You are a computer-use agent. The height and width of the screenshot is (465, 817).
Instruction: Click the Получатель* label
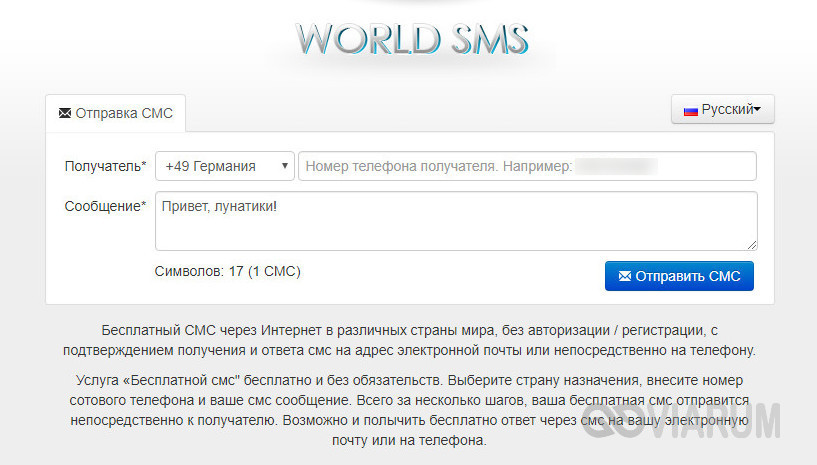click(x=105, y=166)
